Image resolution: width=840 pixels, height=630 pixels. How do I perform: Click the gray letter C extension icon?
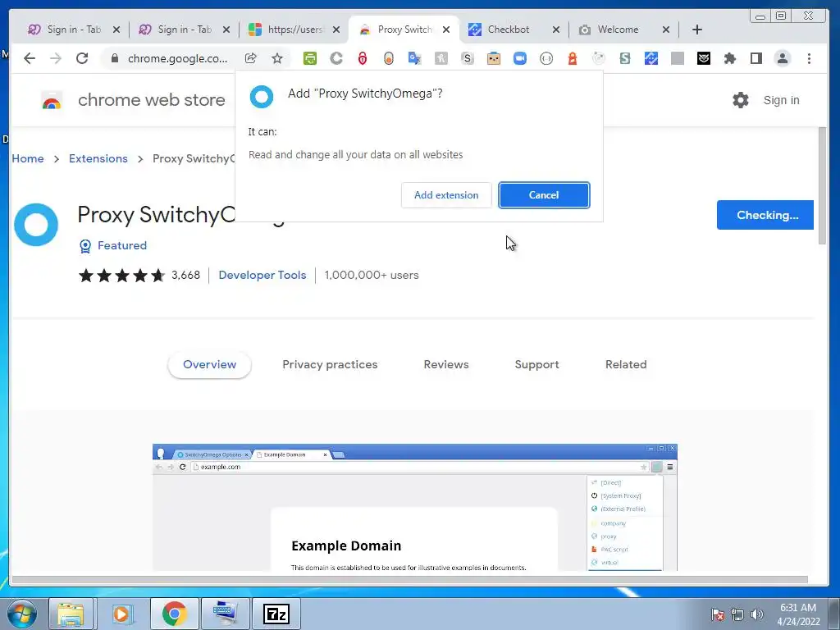pos(336,58)
